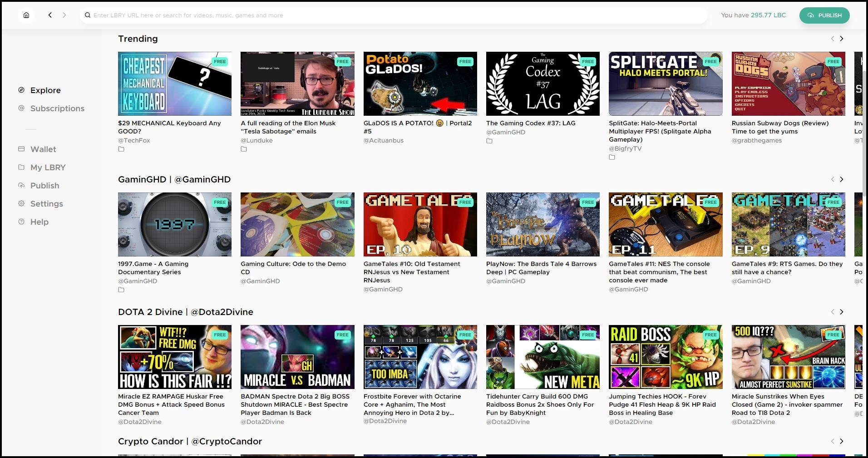Open the Bards Tale PlayNow thumbnail
Viewport: 868px width, 458px height.
click(x=543, y=224)
